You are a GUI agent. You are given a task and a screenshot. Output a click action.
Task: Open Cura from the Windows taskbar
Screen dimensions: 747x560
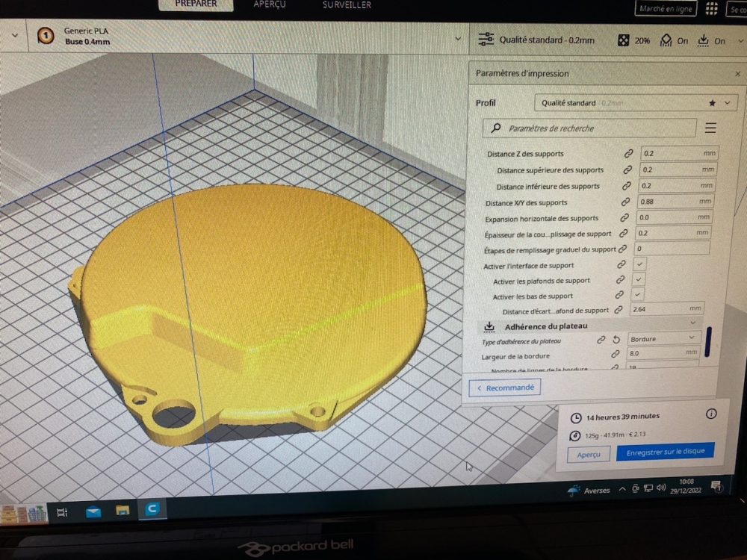pos(152,509)
